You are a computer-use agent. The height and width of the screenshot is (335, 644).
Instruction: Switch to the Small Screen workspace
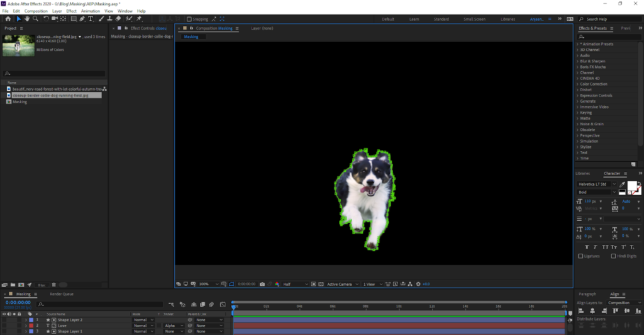pos(474,19)
